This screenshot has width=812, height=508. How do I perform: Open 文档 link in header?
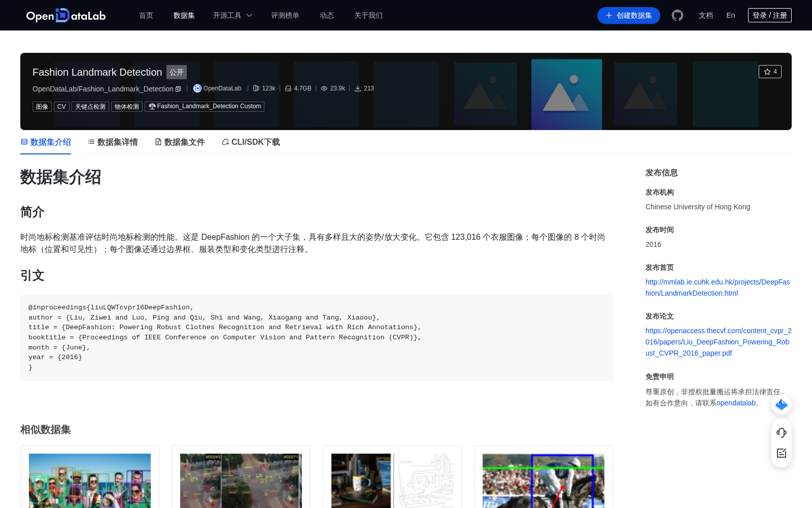tap(706, 15)
